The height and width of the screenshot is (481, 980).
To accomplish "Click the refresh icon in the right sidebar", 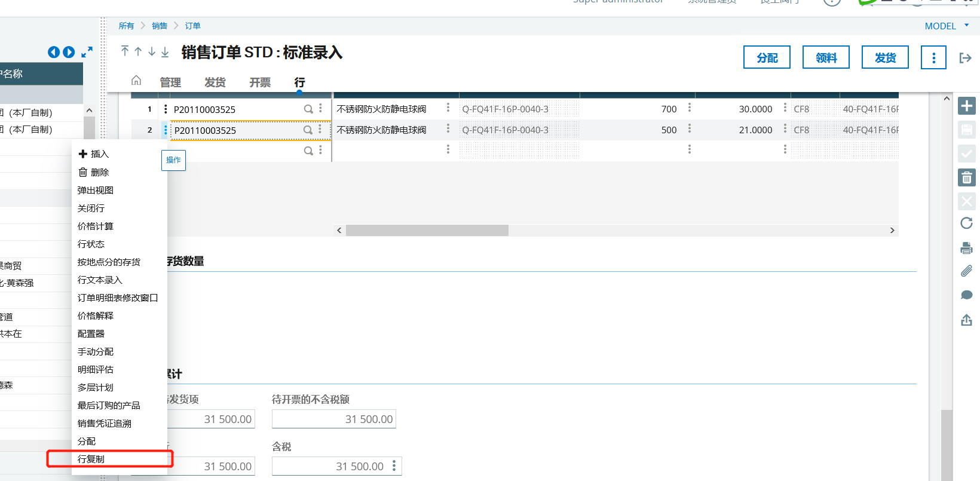I will (x=966, y=223).
